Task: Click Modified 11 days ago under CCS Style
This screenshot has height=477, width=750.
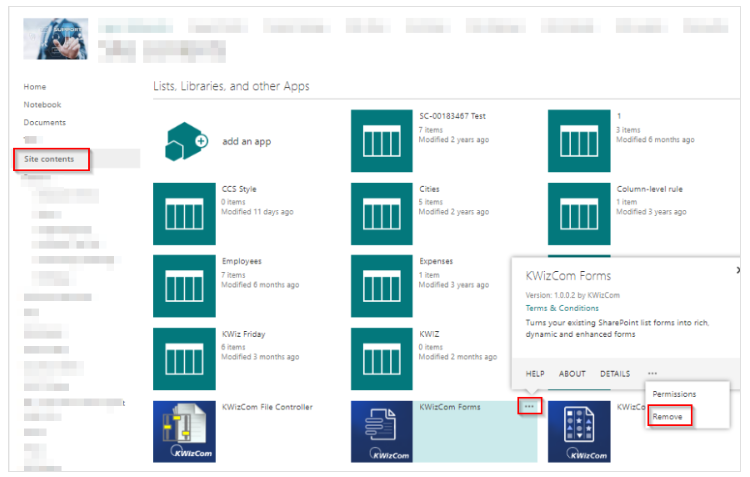Action: click(x=257, y=211)
